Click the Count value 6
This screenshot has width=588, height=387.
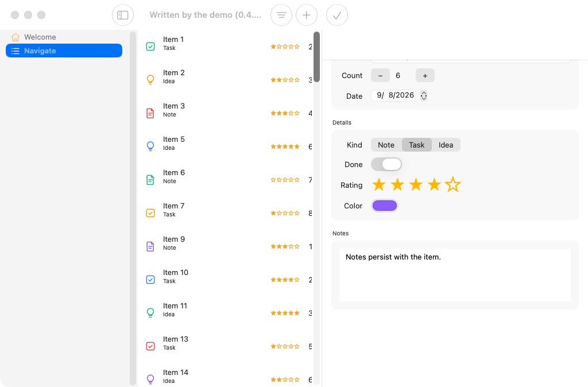pos(398,76)
